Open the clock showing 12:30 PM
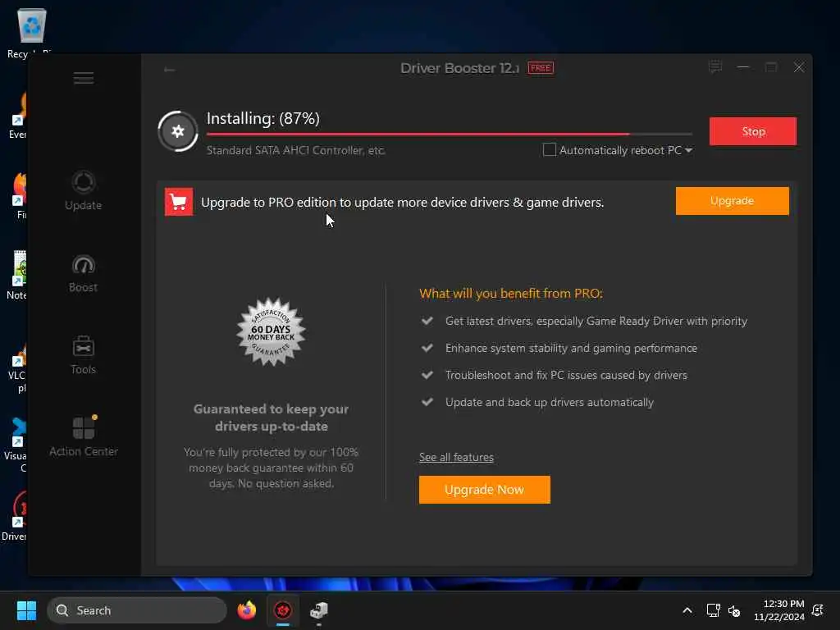This screenshot has height=630, width=840. click(x=779, y=610)
